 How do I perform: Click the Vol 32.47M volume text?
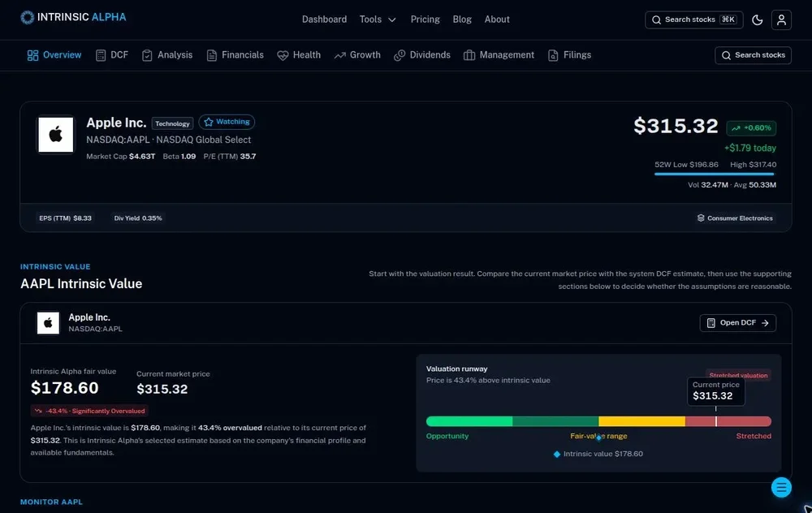(x=707, y=185)
